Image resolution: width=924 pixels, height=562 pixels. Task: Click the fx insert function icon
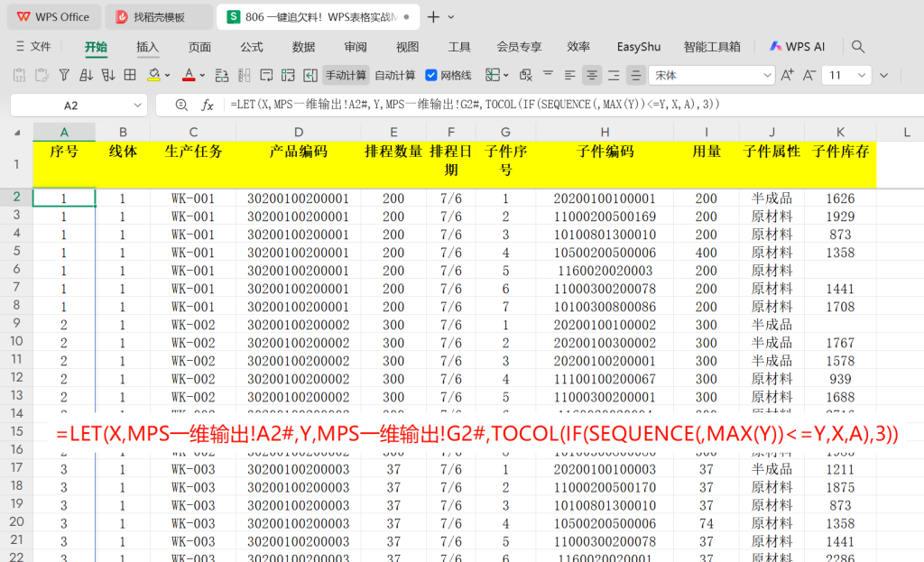click(x=207, y=105)
